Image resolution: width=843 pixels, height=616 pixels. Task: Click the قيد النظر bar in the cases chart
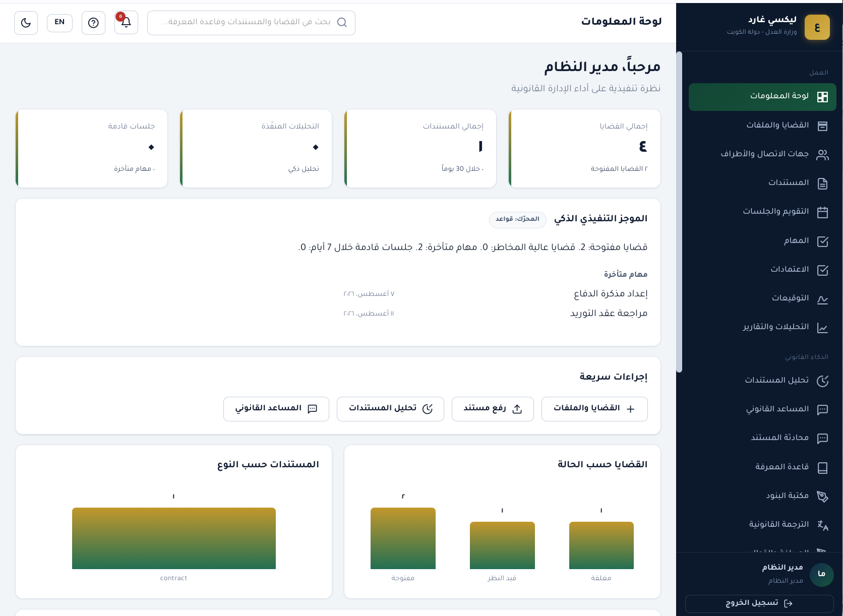[502, 545]
